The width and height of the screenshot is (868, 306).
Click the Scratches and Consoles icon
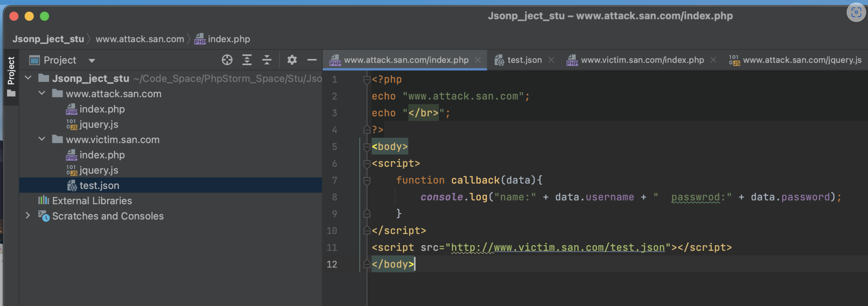click(44, 216)
